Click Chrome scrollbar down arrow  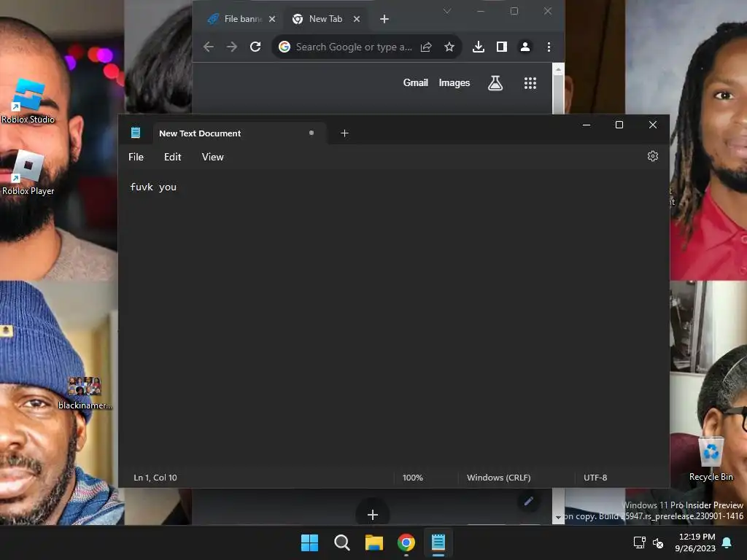click(558, 517)
